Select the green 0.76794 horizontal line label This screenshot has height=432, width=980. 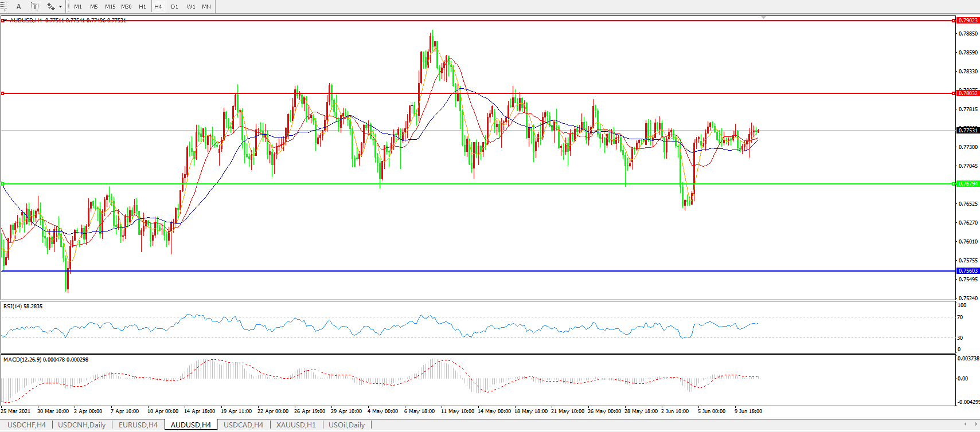click(968, 184)
